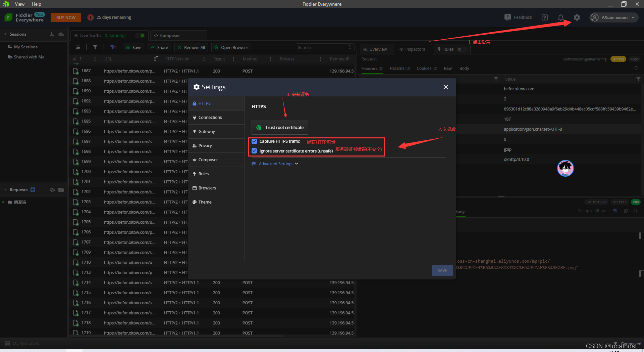Click the filter funnel icon in the toolbar
Viewport: 644px width, 352px height.
95,47
